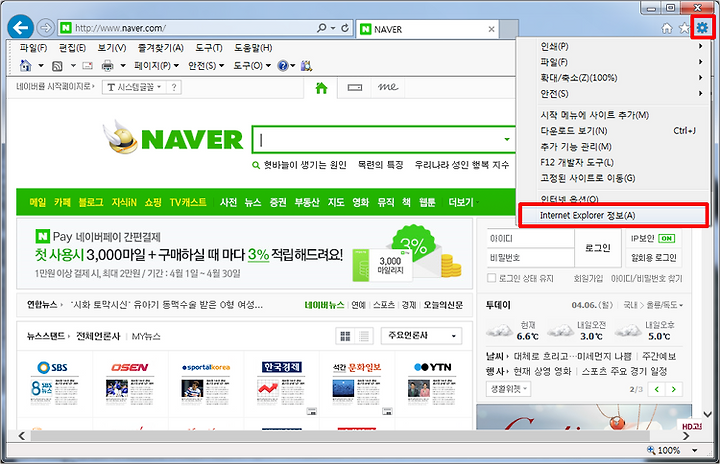This screenshot has height=464, width=720.
Task: Click the Naver keyboard input icon
Action: click(x=354, y=87)
